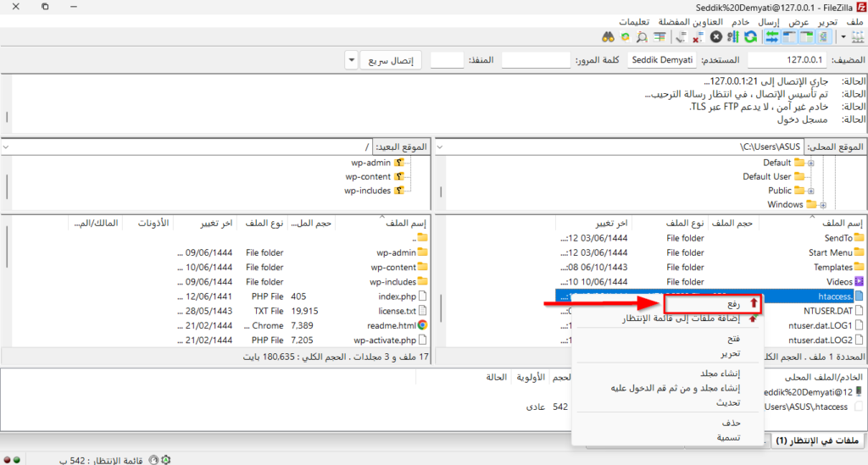Click the reconnect to last server icon
This screenshot has height=465, width=868.
681,37
